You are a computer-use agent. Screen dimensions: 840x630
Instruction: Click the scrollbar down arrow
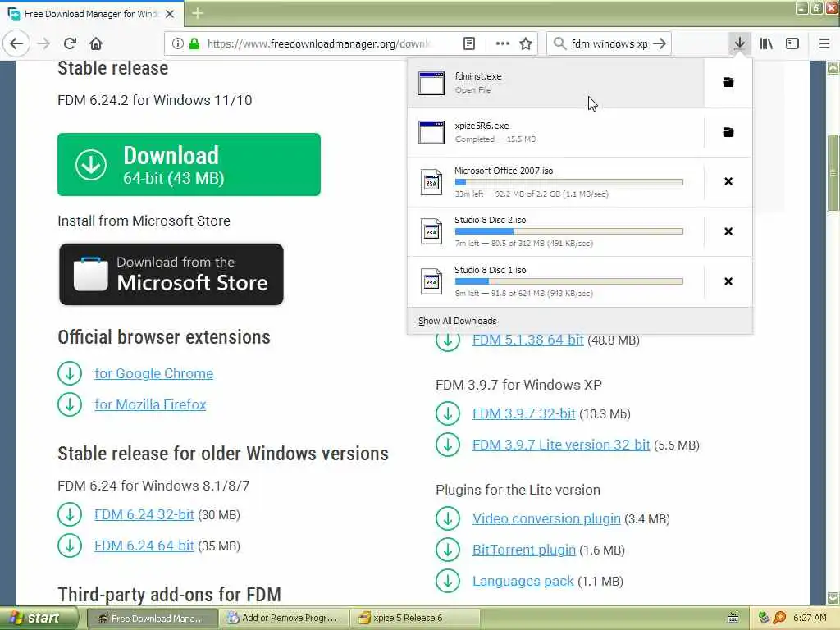[833, 598]
